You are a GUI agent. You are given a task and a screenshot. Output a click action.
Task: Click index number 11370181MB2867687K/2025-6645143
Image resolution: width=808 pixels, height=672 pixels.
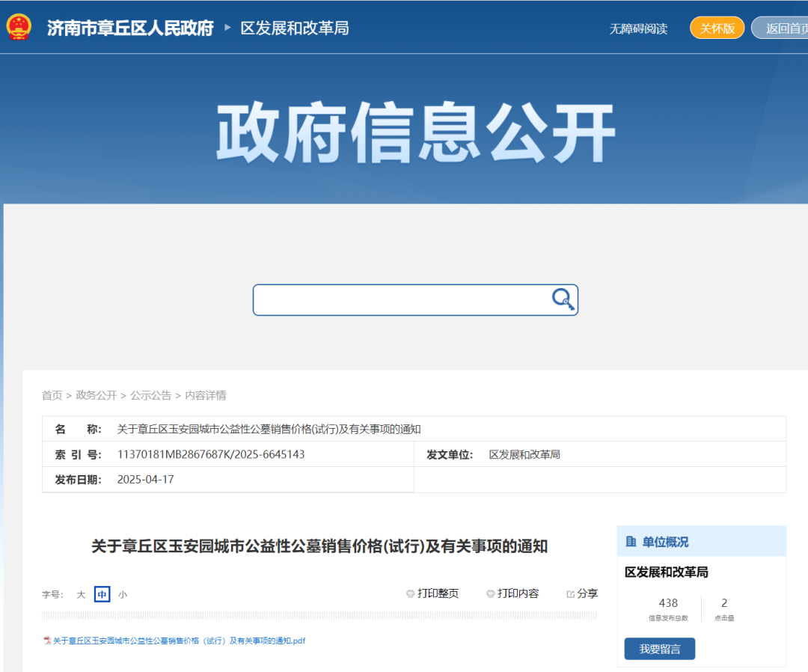[x=211, y=454]
